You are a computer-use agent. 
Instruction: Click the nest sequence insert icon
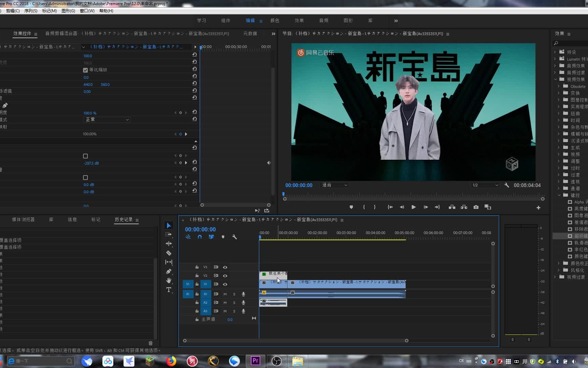(188, 237)
